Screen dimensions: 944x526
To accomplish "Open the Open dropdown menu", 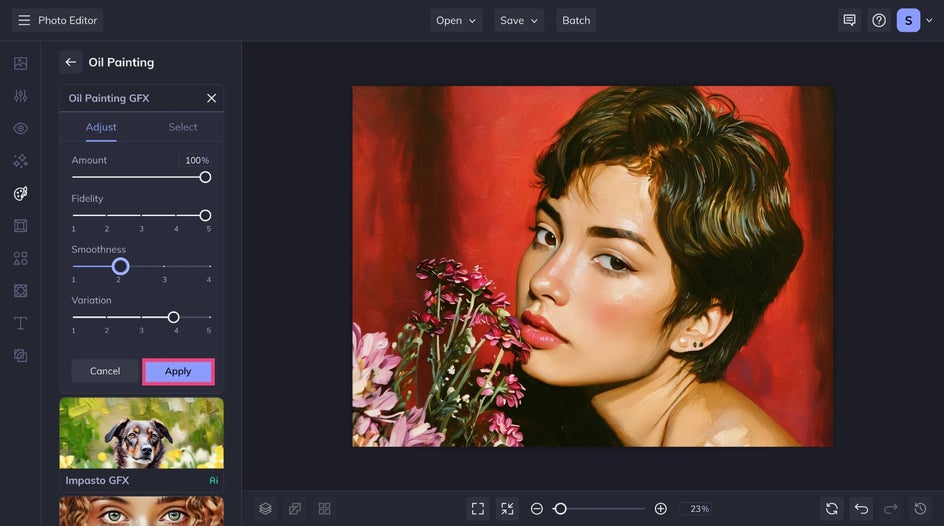I will point(456,20).
